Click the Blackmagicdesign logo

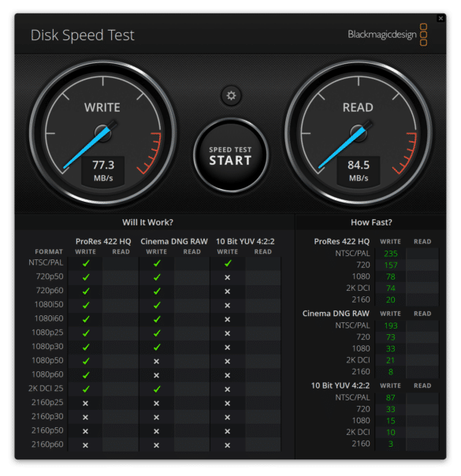pyautogui.click(x=387, y=35)
